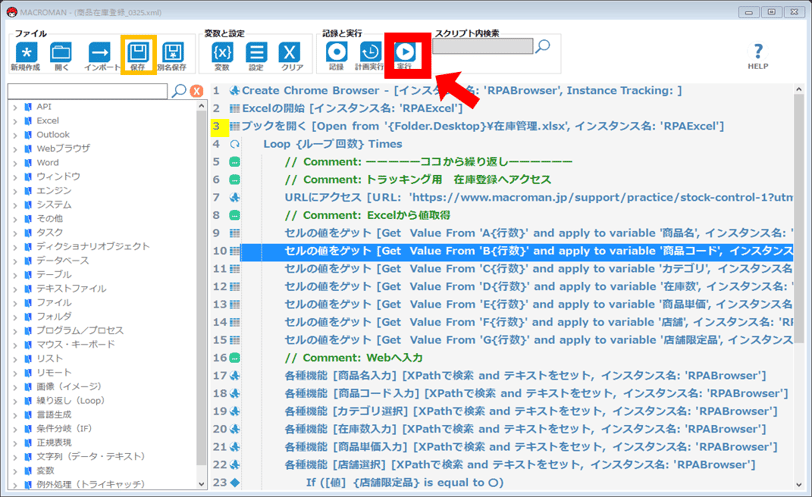This screenshot has width=812, height=497.
Task: Select line 22 店舗選択 command
Action: point(520,464)
